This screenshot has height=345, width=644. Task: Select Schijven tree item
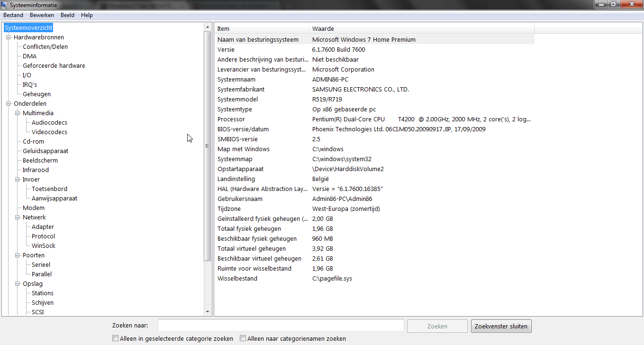click(43, 303)
